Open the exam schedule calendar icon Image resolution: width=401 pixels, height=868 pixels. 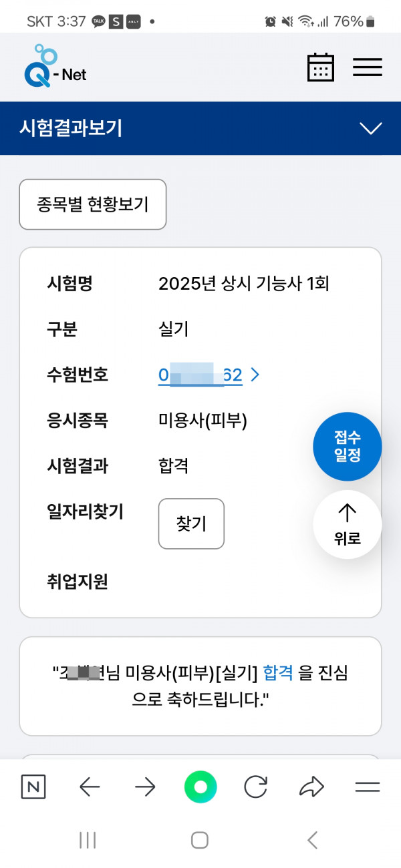(x=321, y=67)
